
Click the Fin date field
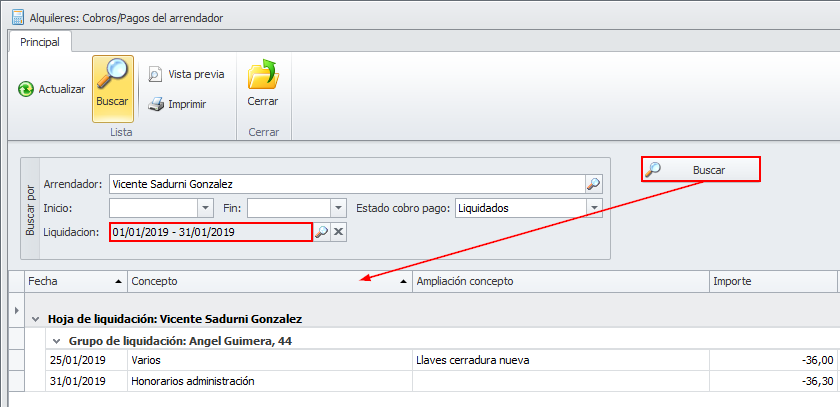tap(289, 208)
